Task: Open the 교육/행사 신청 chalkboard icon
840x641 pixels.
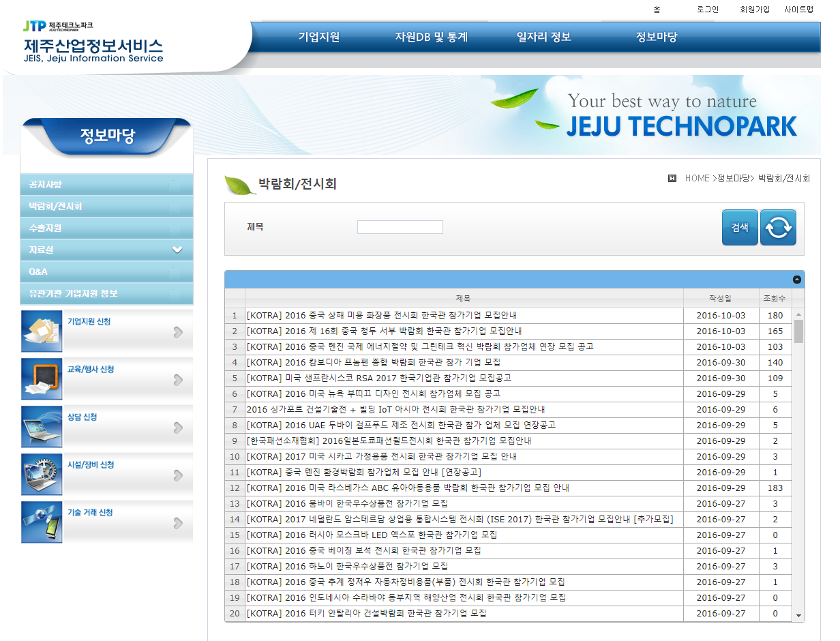Action: 42,379
